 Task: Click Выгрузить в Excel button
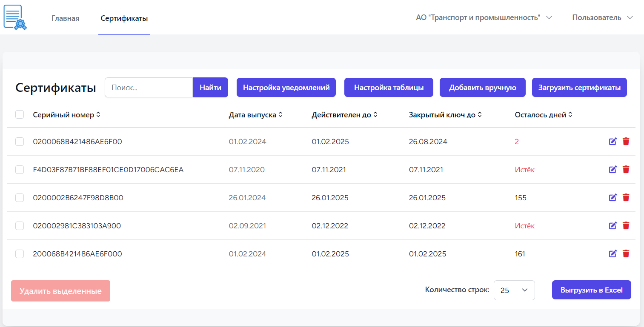coord(592,290)
